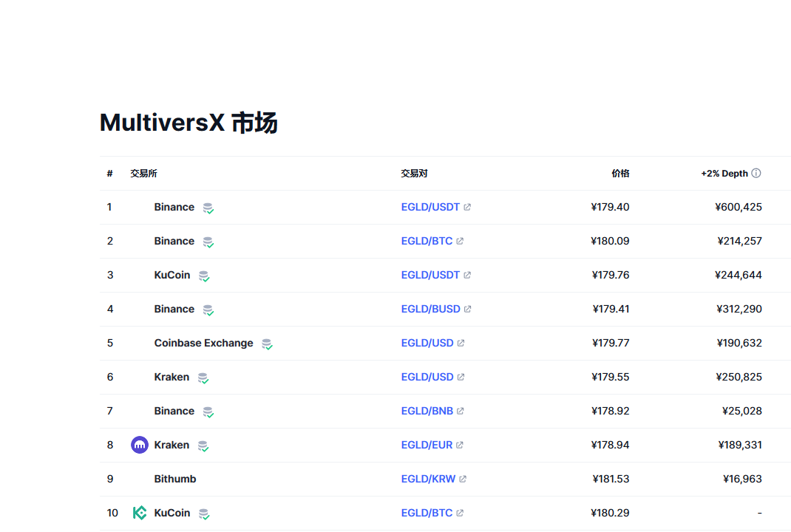
Task: Click the reserves badge in row 4 Binance
Action: [x=208, y=310]
